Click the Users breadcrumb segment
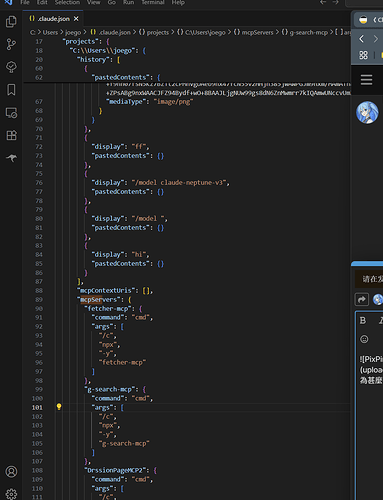Image resolution: width=383 pixels, height=500 pixels. 50,32
